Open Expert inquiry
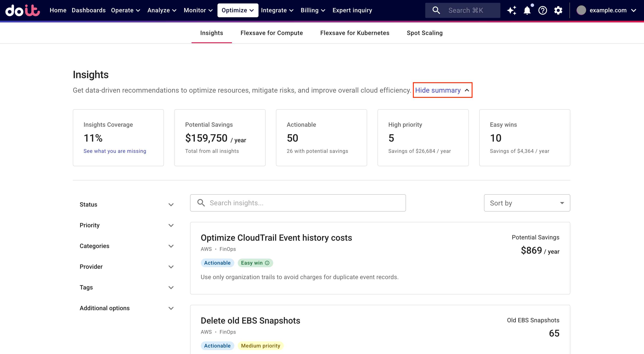 pos(352,10)
